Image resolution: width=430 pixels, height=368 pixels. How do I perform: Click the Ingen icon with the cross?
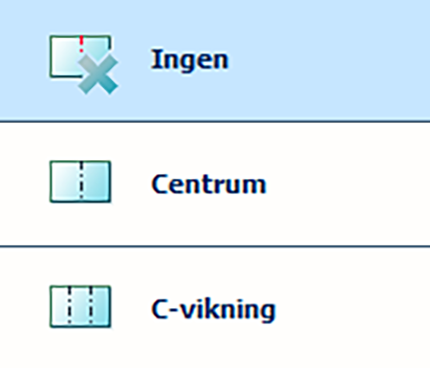(83, 64)
